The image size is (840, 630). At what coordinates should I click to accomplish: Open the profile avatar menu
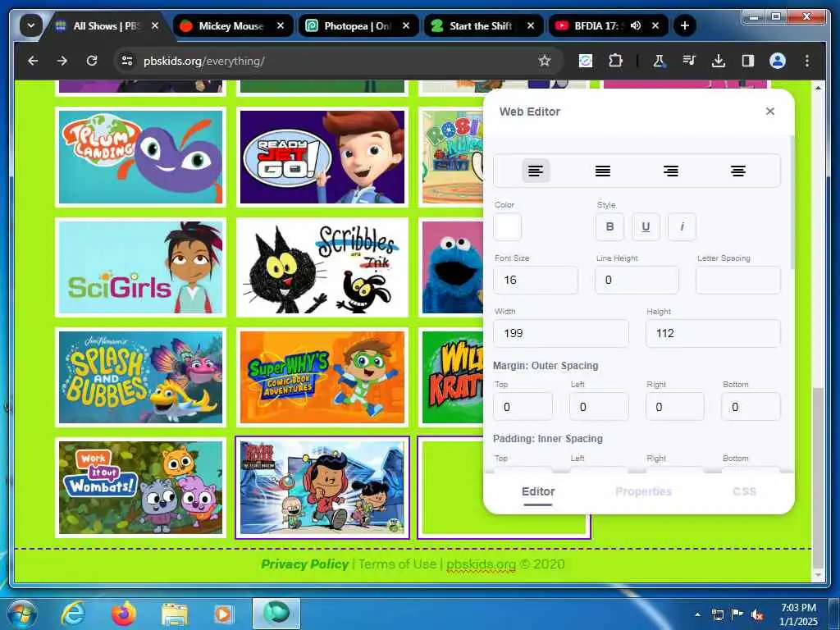coord(778,61)
